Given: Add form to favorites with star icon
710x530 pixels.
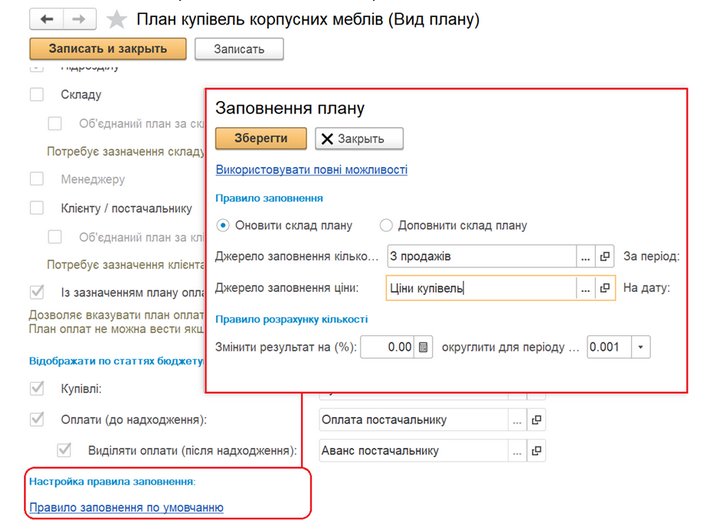Looking at the screenshot, I should (117, 20).
